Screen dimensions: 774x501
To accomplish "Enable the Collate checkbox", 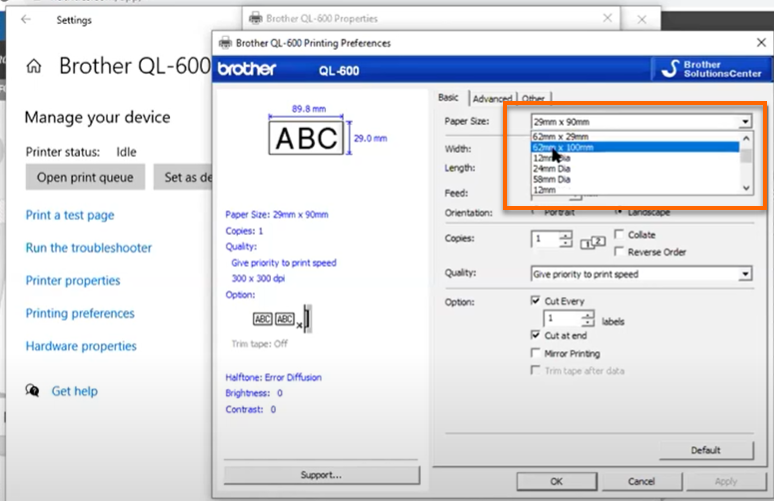I will pyautogui.click(x=620, y=234).
